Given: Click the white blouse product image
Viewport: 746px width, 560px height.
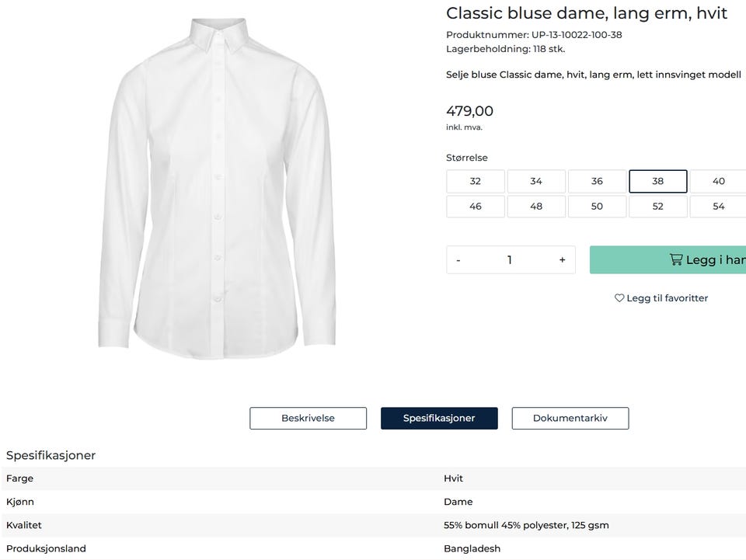Looking at the screenshot, I should pos(219,186).
